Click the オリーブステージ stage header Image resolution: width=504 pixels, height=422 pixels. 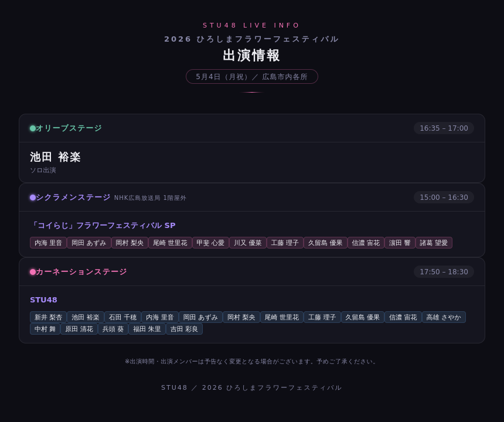(x=252, y=128)
